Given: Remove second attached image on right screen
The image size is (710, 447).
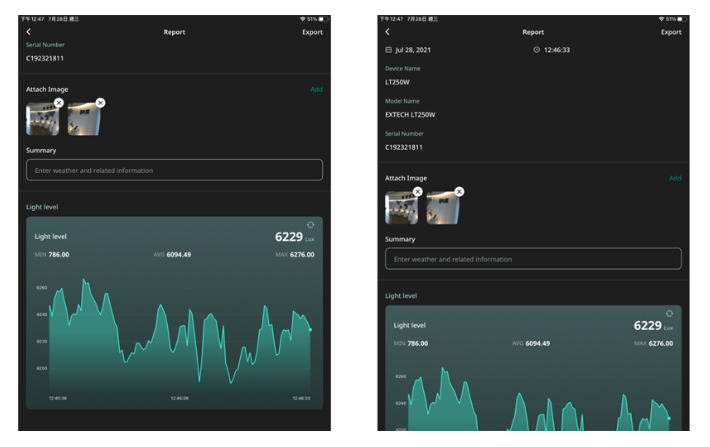Looking at the screenshot, I should coord(459,192).
